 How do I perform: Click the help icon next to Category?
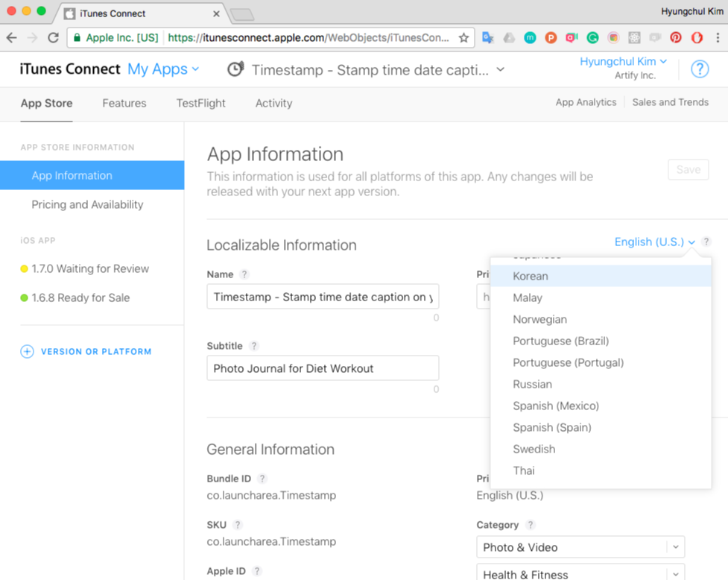coord(531,525)
